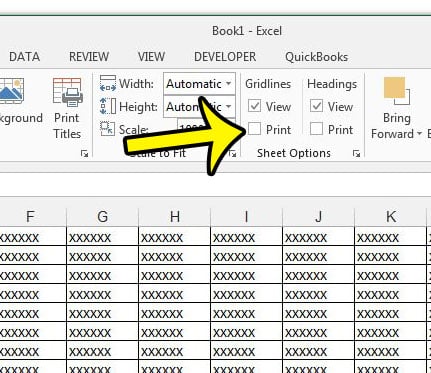The width and height of the screenshot is (431, 373).
Task: Uncheck Gridlines View checkbox
Action: coord(254,106)
